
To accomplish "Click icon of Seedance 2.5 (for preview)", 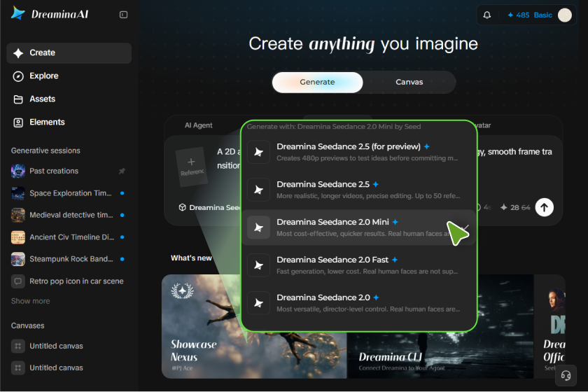I will click(259, 152).
